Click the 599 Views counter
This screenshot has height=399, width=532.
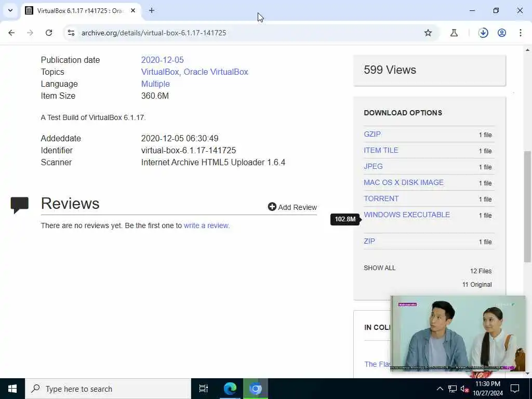click(x=390, y=70)
